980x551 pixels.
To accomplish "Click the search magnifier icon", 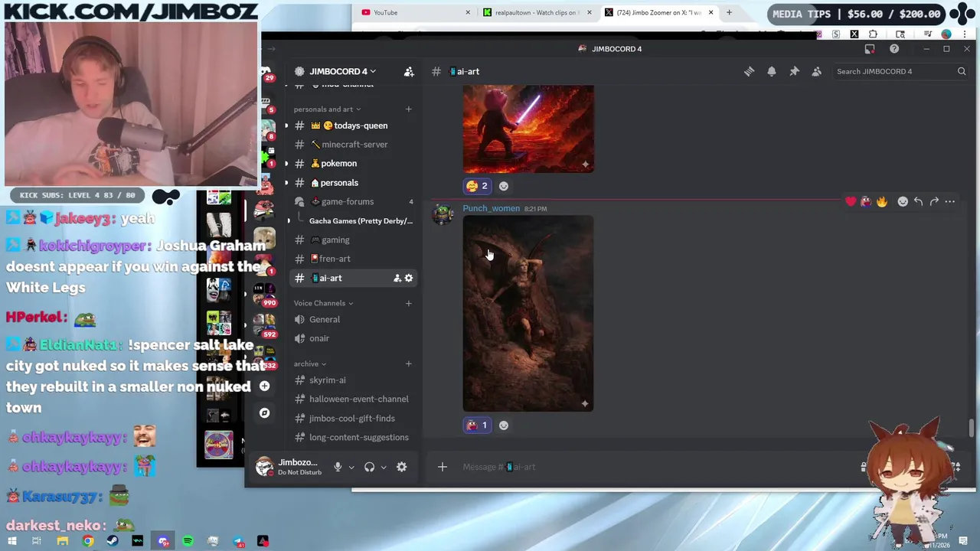I will [x=962, y=71].
